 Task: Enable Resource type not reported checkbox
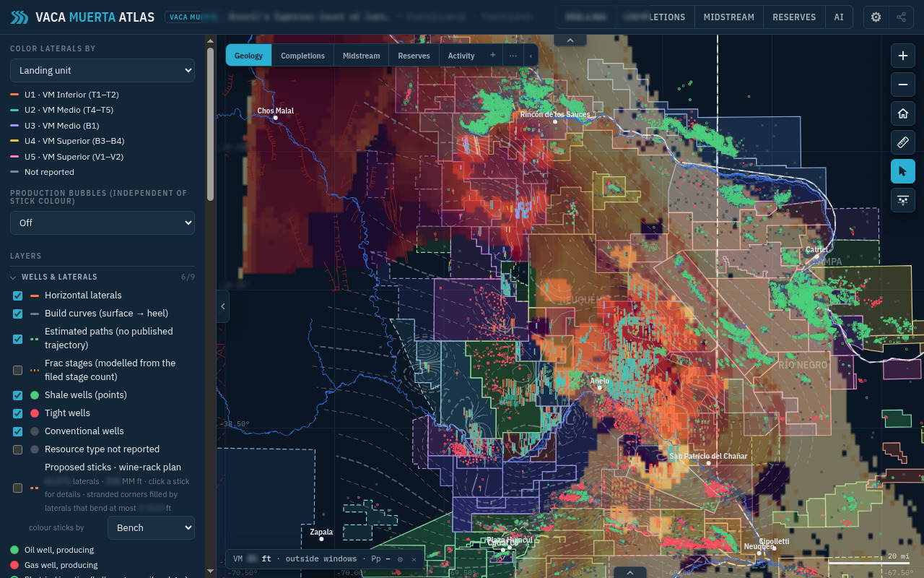click(18, 449)
